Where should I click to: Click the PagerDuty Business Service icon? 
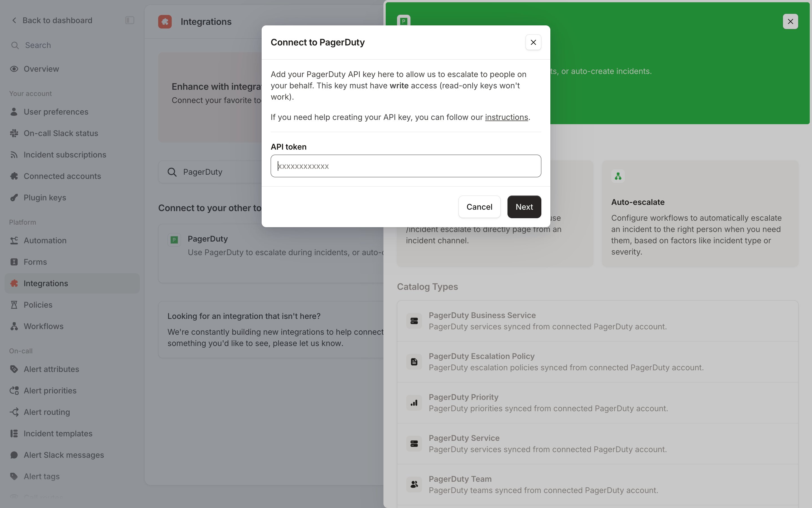point(414,321)
